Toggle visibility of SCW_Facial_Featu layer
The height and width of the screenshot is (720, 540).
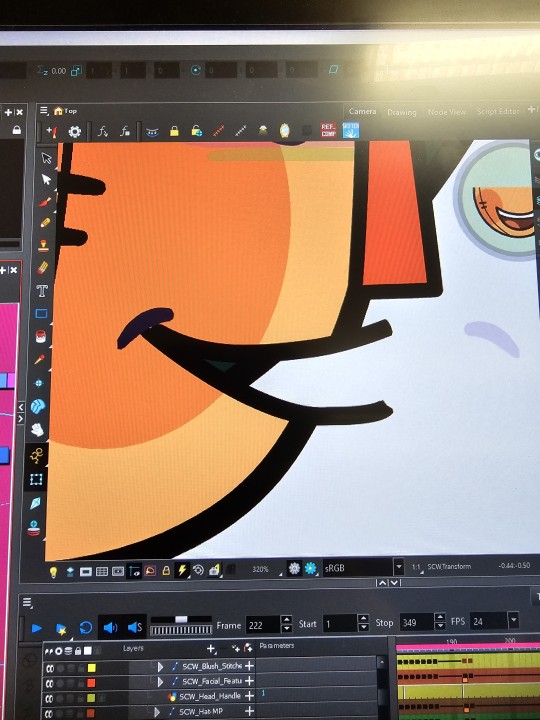click(x=49, y=683)
